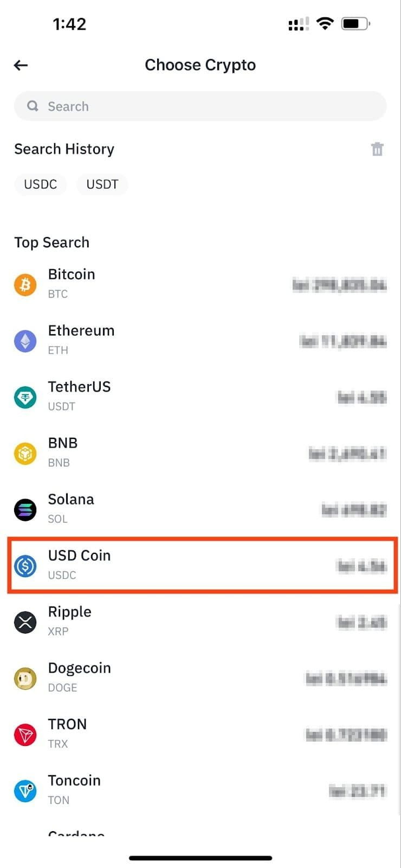401x868 pixels.
Task: Tap the Ripple XRP logo icon
Action: (25, 622)
